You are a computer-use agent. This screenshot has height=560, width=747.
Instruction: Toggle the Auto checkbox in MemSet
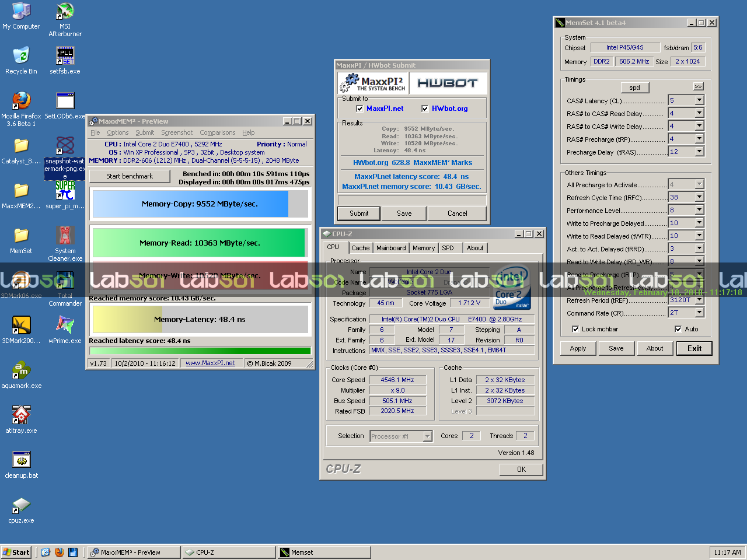point(678,329)
